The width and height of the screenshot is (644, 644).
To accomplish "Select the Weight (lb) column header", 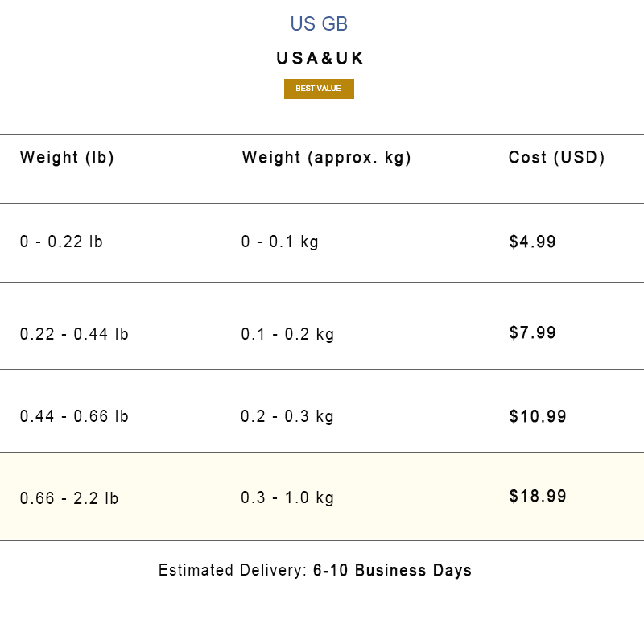I will coord(67,158).
